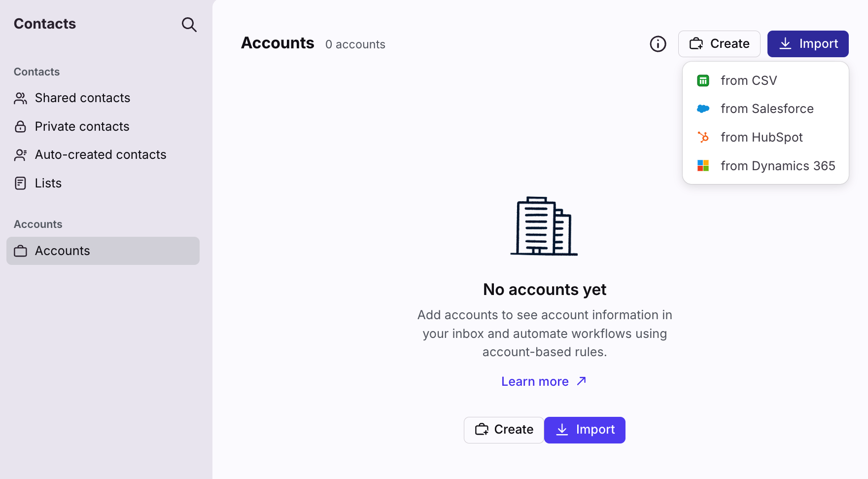
Task: Open the info circle icon beside Create
Action: 658,44
